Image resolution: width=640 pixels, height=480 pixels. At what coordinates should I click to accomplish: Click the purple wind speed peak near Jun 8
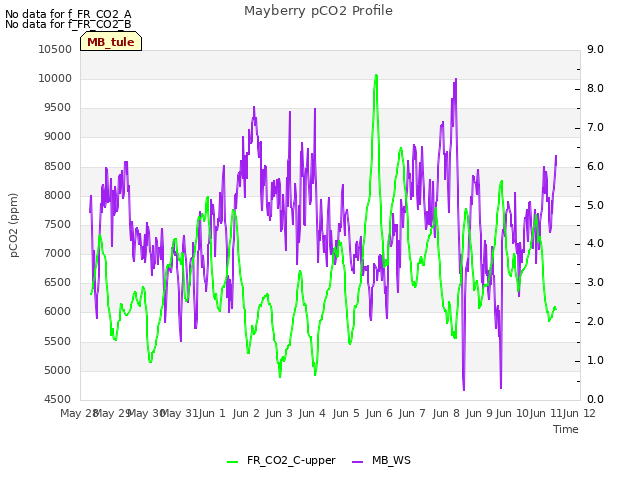(x=456, y=80)
